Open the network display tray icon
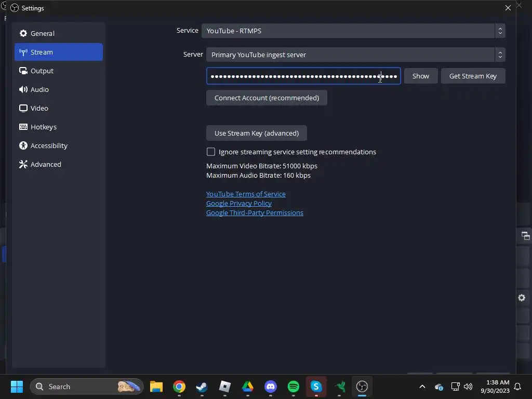This screenshot has height=399, width=532. [455, 387]
